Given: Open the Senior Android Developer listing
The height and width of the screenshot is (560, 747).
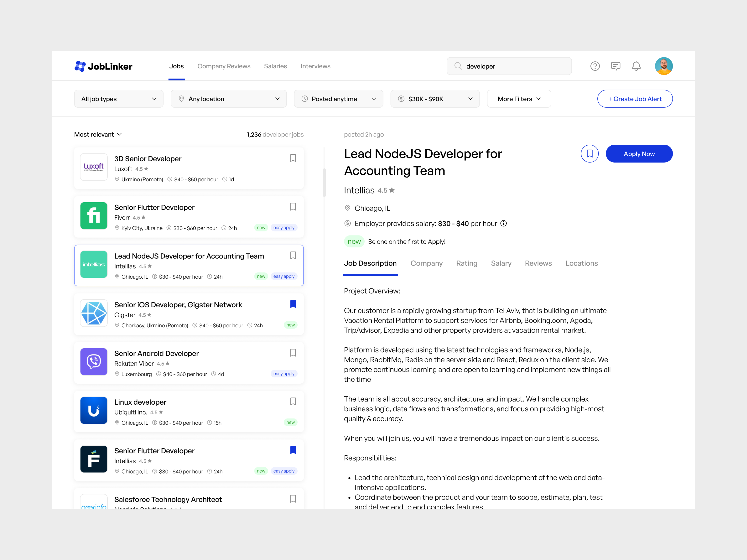Looking at the screenshot, I should tap(189, 363).
